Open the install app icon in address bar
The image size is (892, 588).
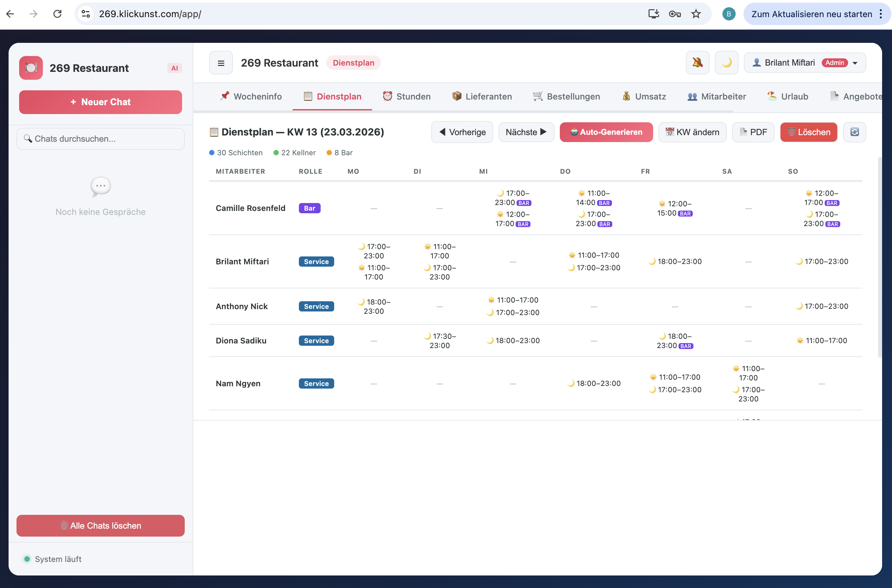click(x=653, y=14)
